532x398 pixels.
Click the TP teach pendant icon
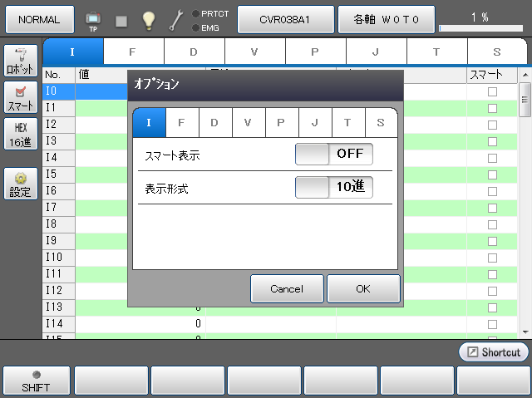[x=92, y=20]
